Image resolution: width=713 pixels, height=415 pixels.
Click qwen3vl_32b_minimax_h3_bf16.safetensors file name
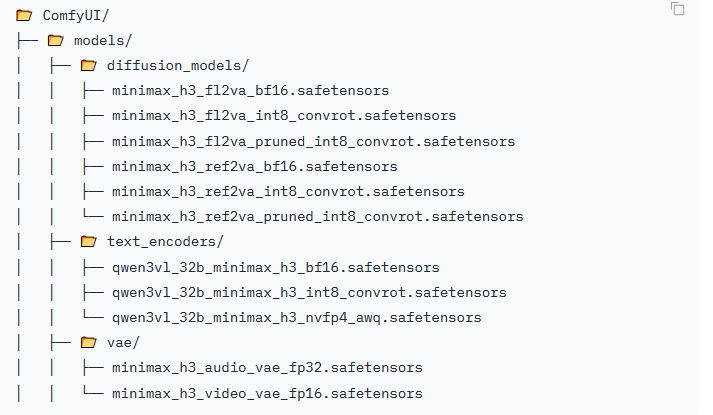[276, 268]
